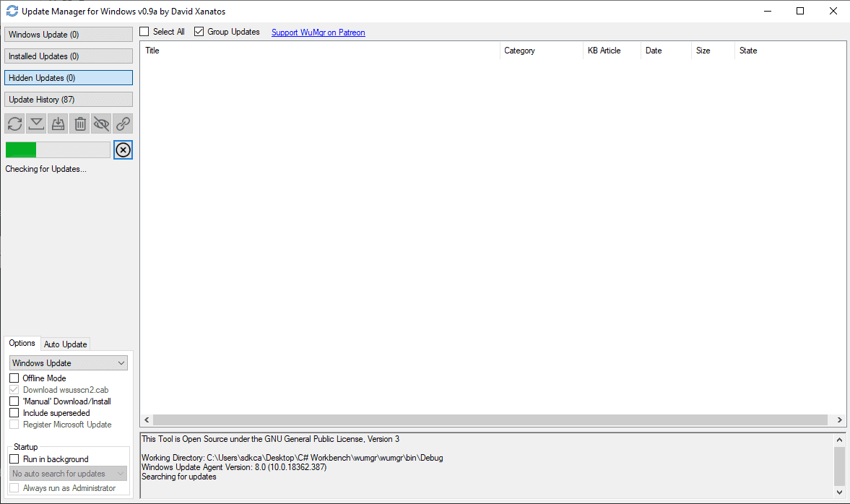Sort by the Category column header
The width and height of the screenshot is (850, 504).
542,51
